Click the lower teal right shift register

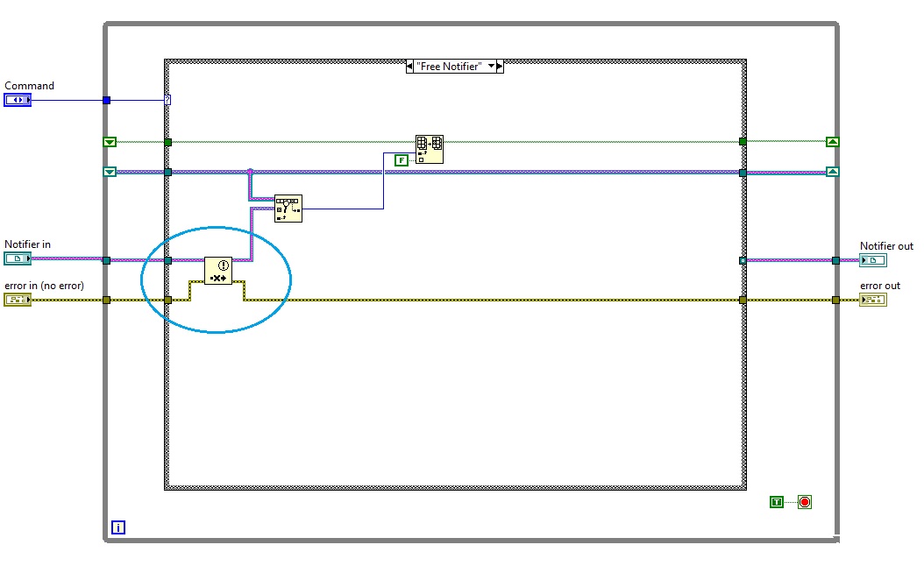point(832,172)
